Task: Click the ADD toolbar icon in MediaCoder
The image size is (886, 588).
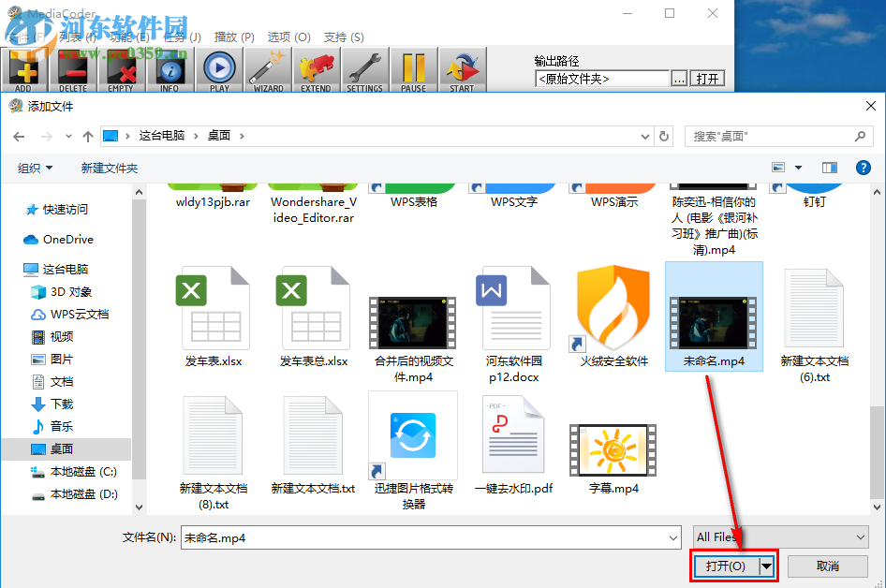Action: [x=24, y=69]
